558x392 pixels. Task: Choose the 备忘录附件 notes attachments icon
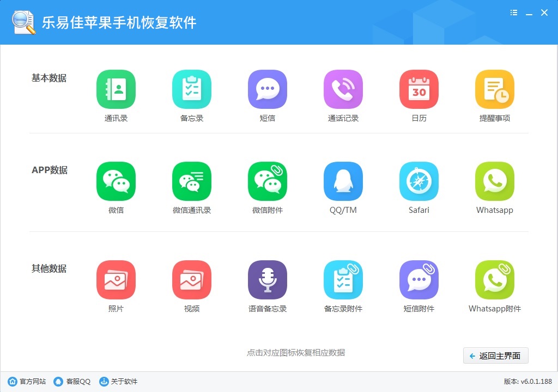coord(343,280)
